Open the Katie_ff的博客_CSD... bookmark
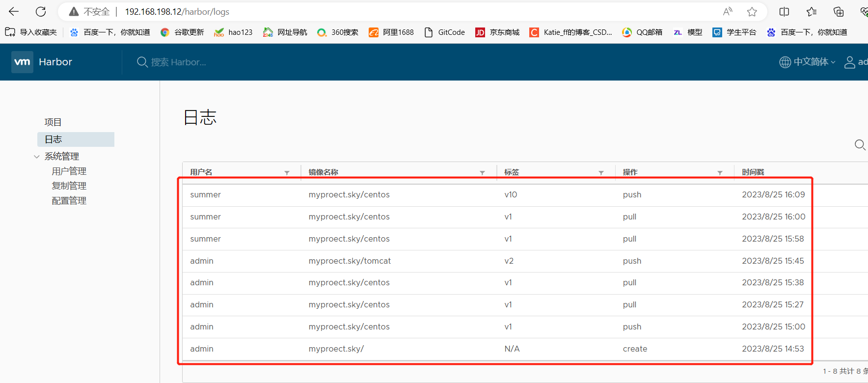The image size is (868, 383). pos(570,32)
